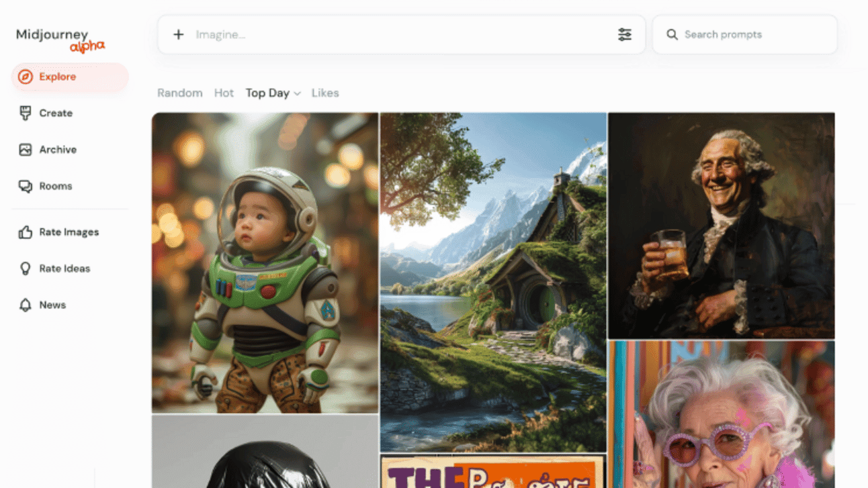Viewport: 868px width, 488px height.
Task: Switch to the Random feed tab
Action: tap(180, 93)
